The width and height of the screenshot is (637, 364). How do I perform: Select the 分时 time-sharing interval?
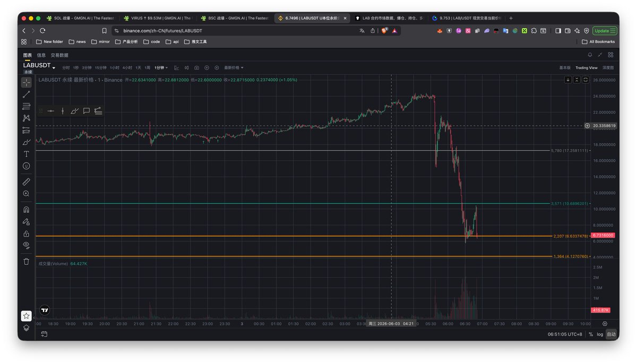point(66,68)
